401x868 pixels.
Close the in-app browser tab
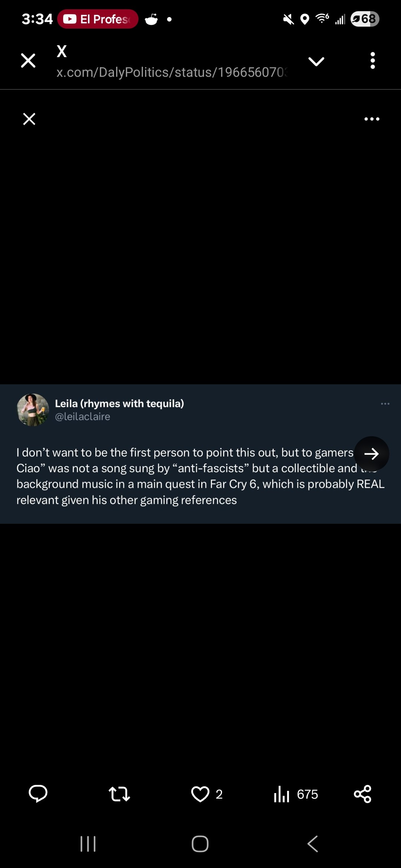tap(28, 60)
